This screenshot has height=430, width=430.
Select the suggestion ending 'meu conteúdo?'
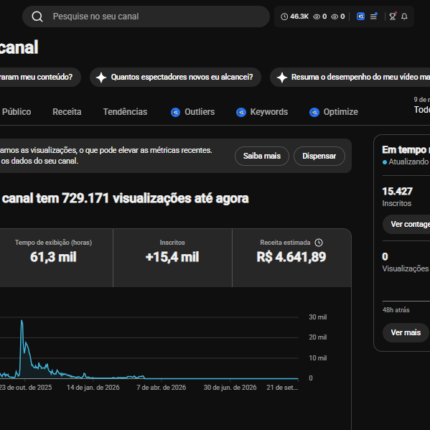40,77
